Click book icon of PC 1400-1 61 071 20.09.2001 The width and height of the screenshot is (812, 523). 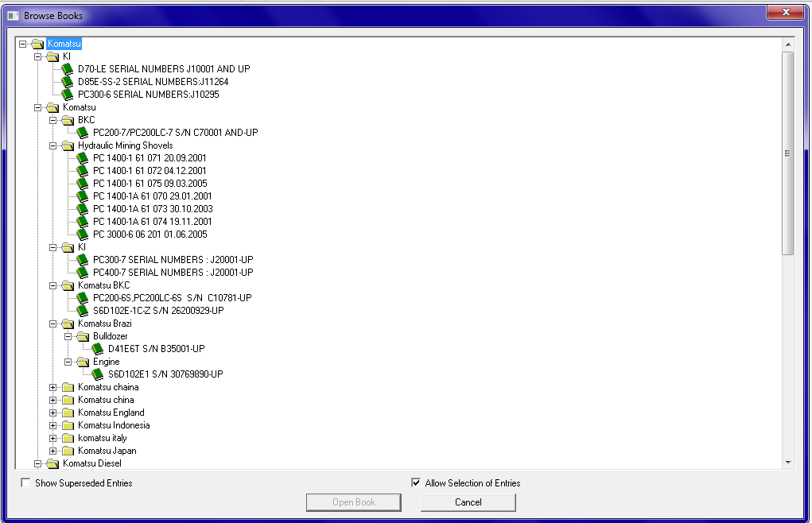[x=83, y=158]
